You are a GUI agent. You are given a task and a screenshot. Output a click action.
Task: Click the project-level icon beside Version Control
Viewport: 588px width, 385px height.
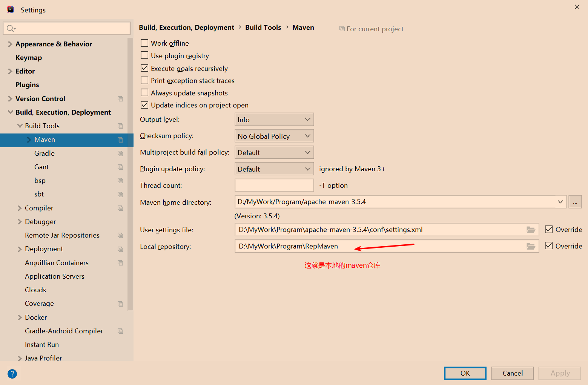[120, 99]
